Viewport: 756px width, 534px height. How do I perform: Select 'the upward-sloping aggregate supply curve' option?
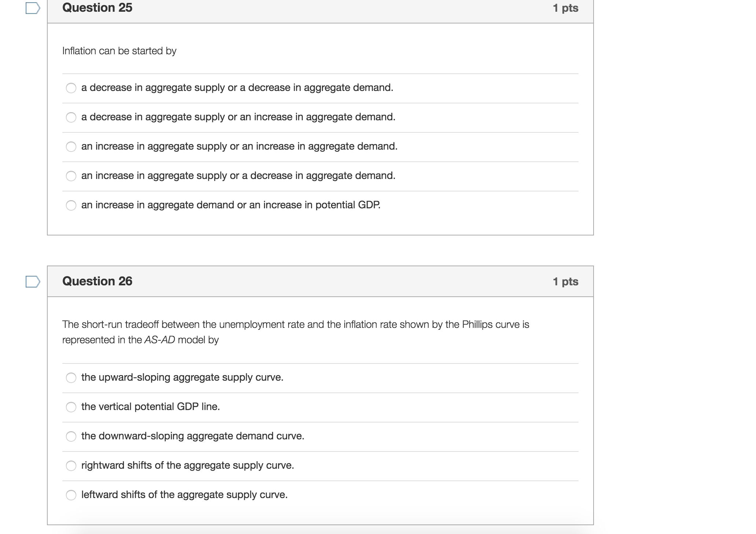pyautogui.click(x=71, y=378)
